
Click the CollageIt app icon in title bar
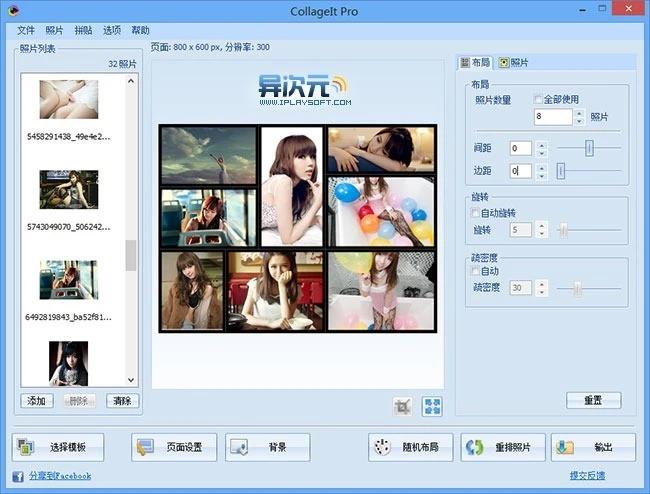click(13, 10)
